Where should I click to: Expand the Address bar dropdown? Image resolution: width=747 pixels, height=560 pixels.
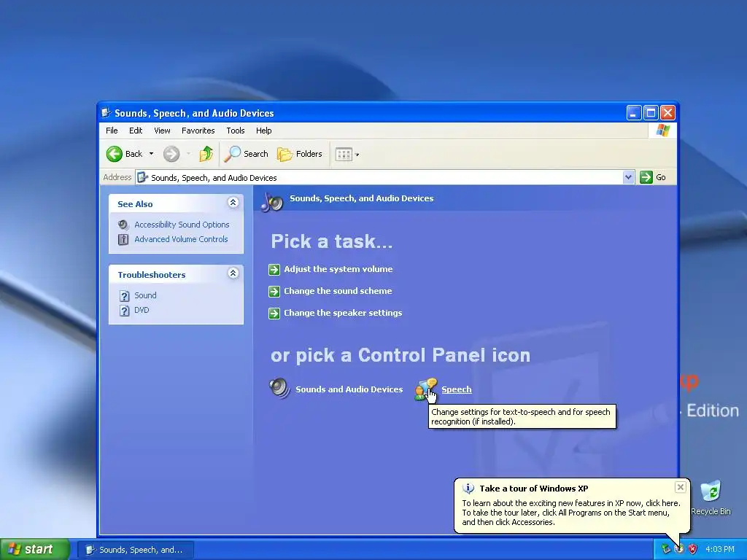(628, 177)
